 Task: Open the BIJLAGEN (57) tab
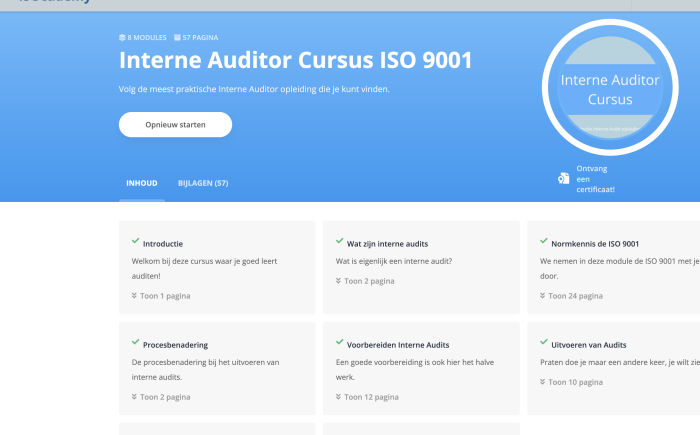[x=203, y=183]
